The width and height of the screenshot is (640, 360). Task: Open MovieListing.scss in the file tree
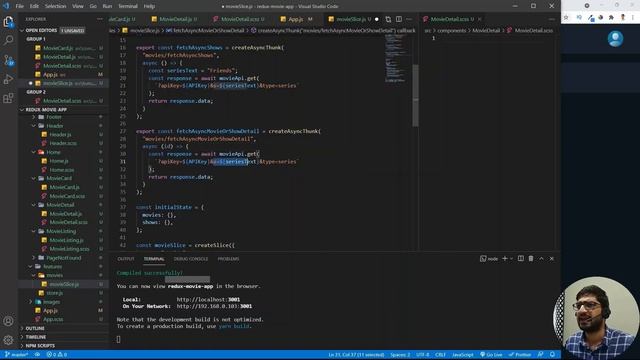point(69,249)
